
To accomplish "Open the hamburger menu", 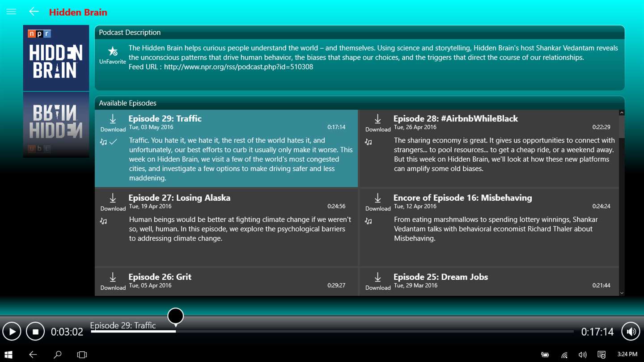I will pos(11,12).
